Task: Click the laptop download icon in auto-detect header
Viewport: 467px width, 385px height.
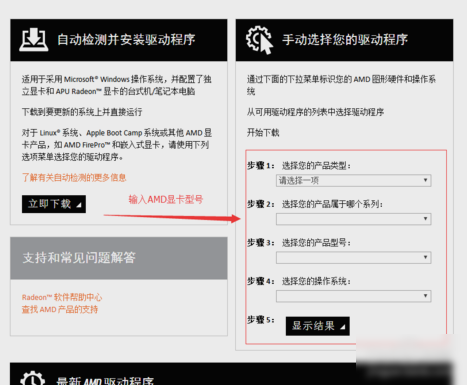Action: (x=34, y=40)
